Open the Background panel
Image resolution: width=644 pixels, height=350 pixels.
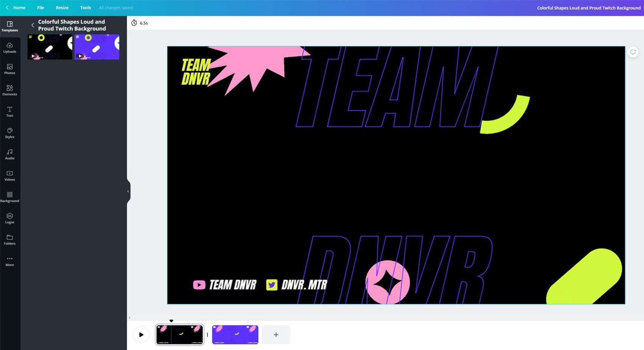tap(9, 197)
